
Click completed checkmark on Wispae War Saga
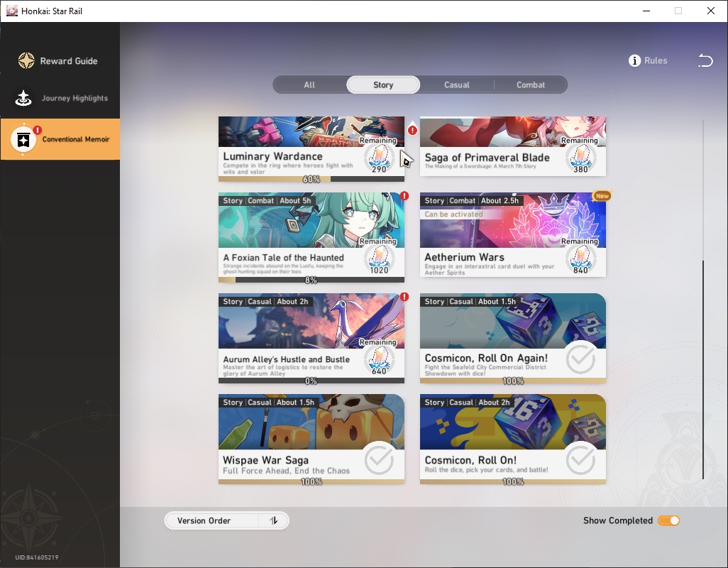tap(380, 459)
